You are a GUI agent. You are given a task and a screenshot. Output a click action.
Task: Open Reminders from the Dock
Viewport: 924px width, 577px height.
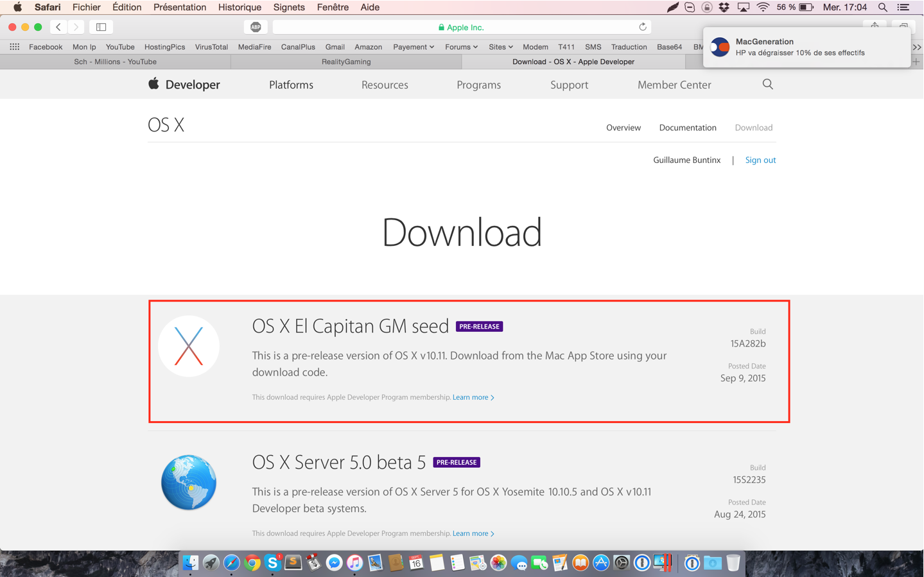[x=457, y=563]
